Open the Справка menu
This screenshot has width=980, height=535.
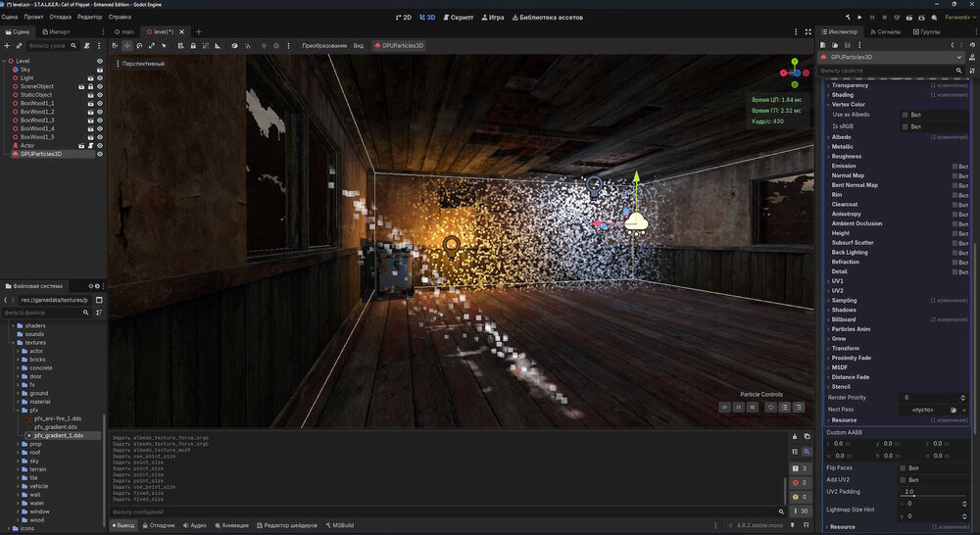tap(120, 18)
